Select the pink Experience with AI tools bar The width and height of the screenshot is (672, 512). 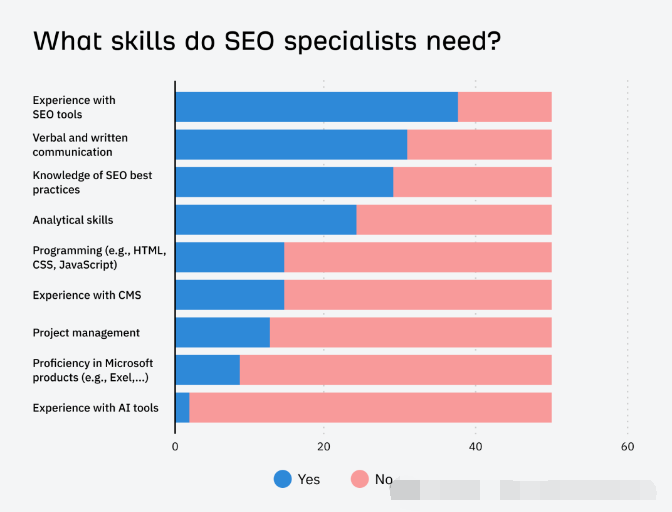click(370, 408)
